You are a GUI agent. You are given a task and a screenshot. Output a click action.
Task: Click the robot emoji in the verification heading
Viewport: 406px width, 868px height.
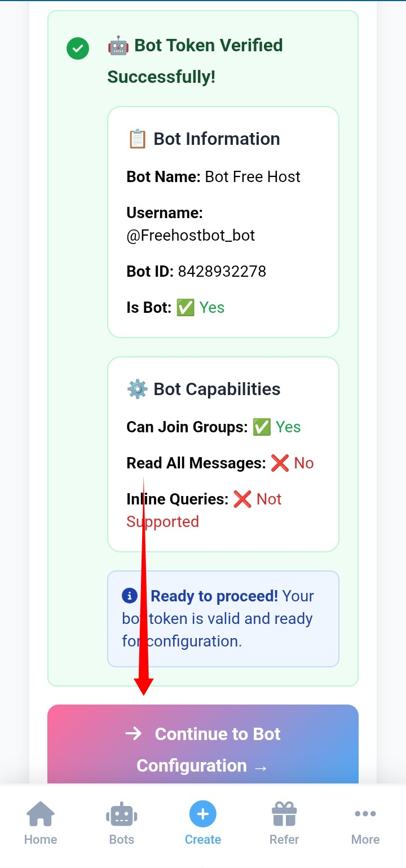point(118,46)
